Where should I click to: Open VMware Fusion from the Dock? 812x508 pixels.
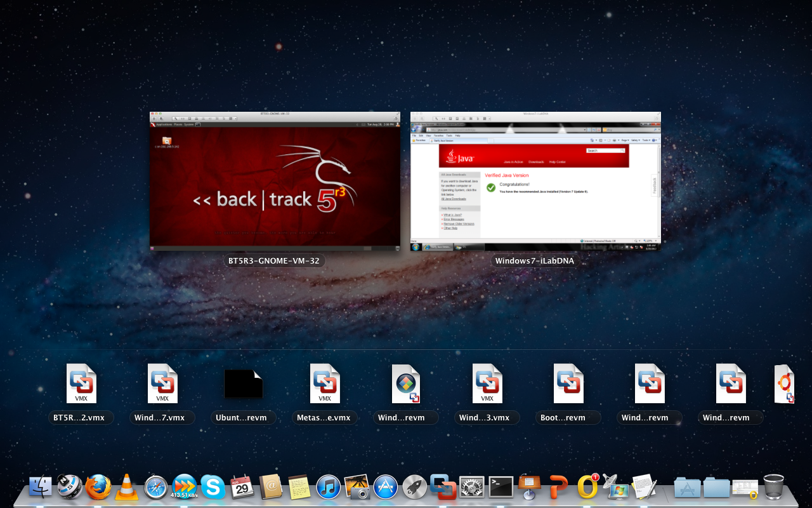tap(443, 488)
